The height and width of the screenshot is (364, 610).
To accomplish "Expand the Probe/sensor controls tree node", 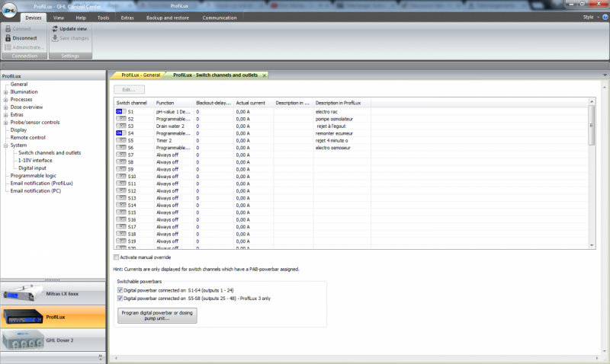I will 5,122.
